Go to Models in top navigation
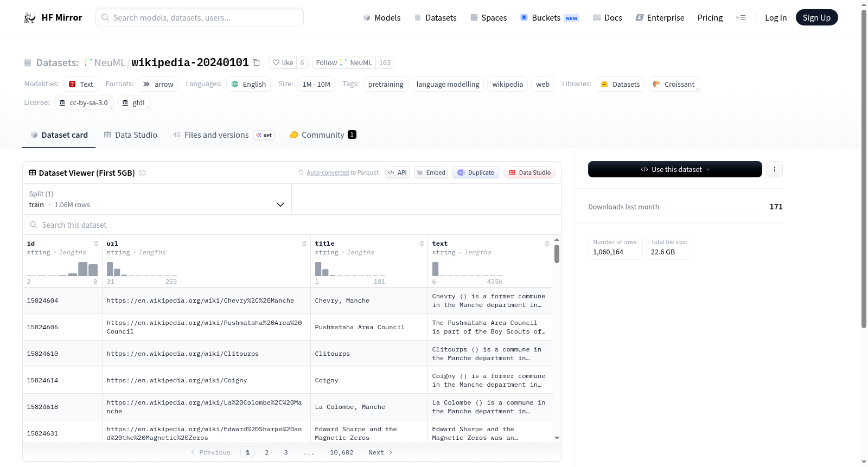Viewport: 868px width, 467px height. pos(382,18)
